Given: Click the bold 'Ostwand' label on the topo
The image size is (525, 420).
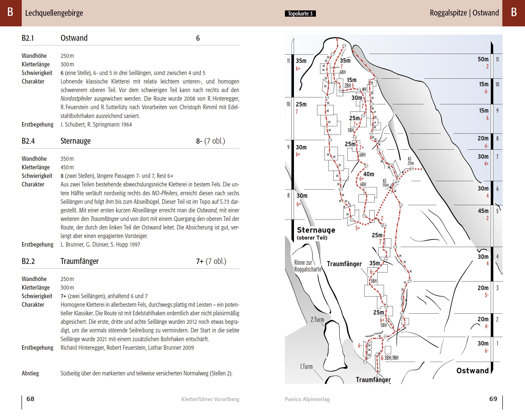Looking at the screenshot, I should coord(473,371).
